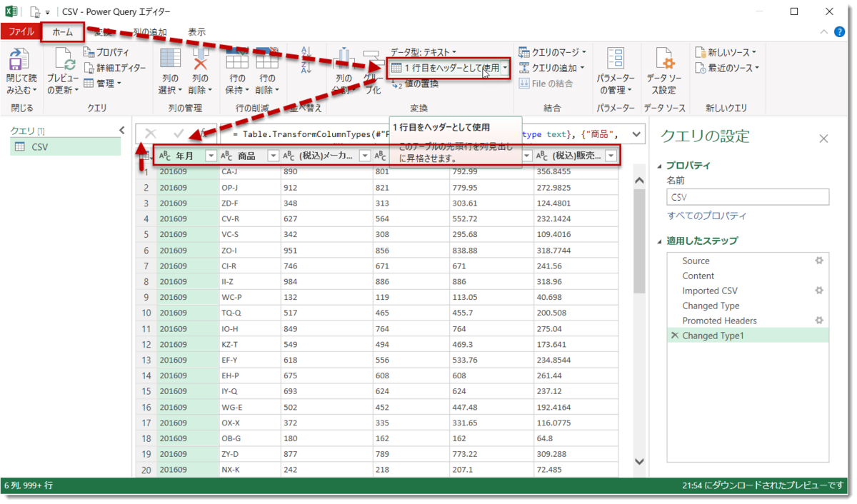Screen dimensions: 857x504
Task: Open the Data Type: Text (データ型) dropdown
Action: tap(423, 52)
